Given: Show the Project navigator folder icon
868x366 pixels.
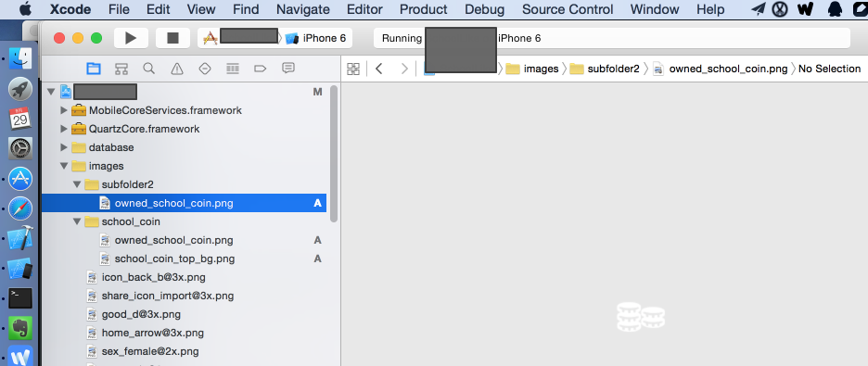Looking at the screenshot, I should click(94, 69).
